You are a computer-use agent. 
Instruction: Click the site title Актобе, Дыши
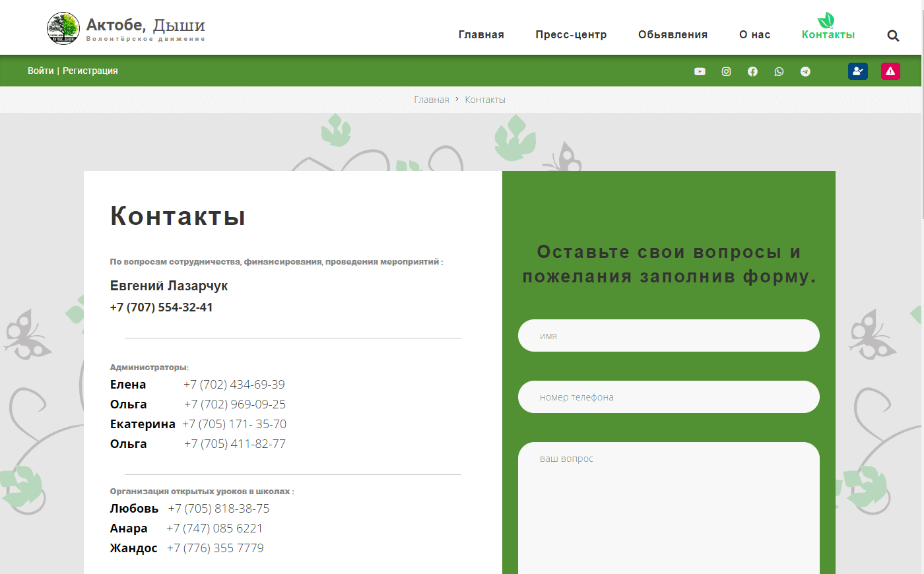[146, 25]
